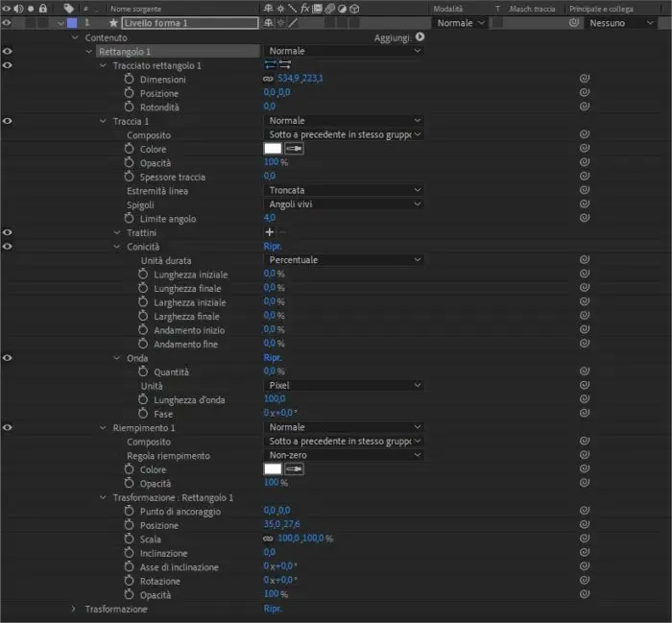
Task: Enable stopwatch for Spessore traccia
Action: [x=129, y=177]
